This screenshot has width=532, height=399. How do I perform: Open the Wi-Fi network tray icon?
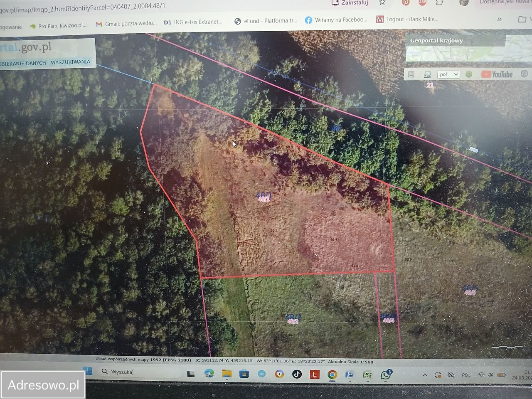click(x=481, y=375)
